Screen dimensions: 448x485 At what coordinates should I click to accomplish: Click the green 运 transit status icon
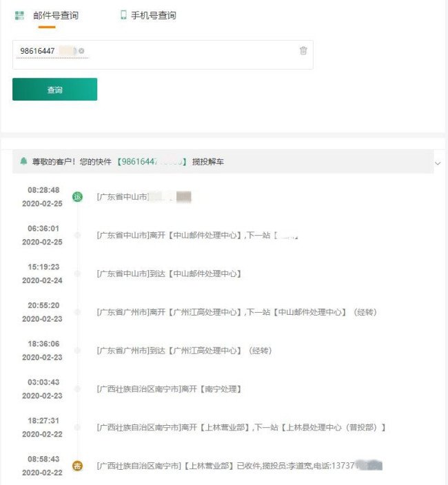(x=77, y=197)
